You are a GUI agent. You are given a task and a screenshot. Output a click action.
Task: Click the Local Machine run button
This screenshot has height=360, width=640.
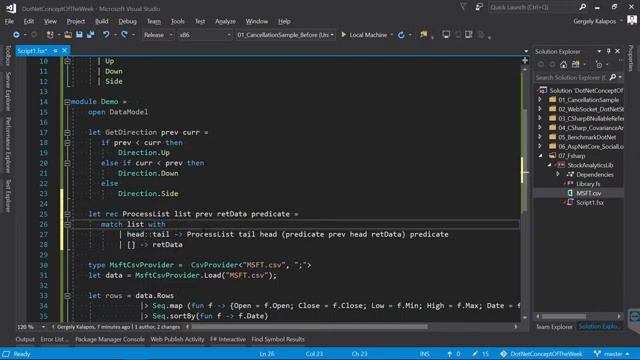tap(364, 35)
